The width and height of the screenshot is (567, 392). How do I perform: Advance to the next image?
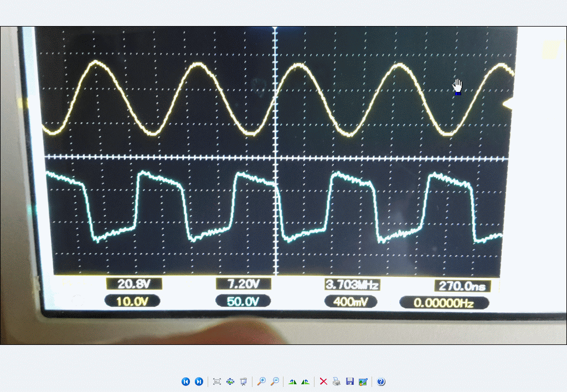tap(199, 381)
